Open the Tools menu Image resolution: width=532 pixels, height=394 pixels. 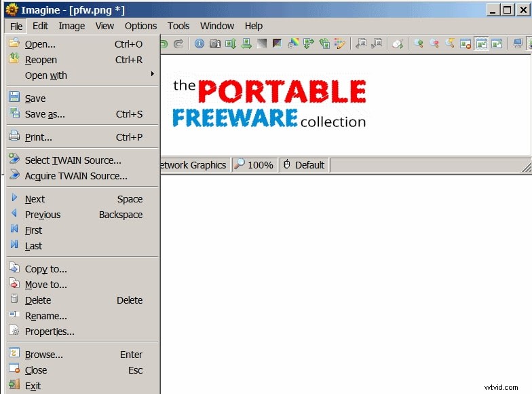(x=178, y=26)
